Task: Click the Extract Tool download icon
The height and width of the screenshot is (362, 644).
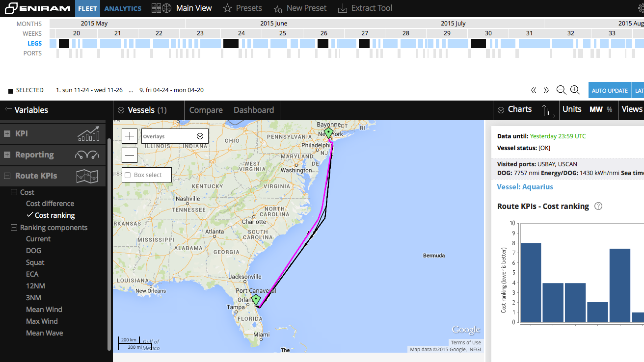Action: pos(342,8)
